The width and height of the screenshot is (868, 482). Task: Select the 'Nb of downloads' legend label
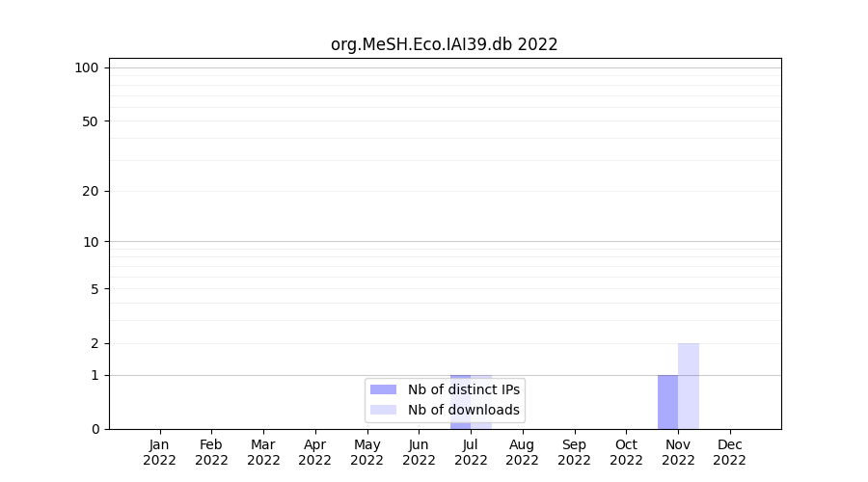[x=464, y=410]
